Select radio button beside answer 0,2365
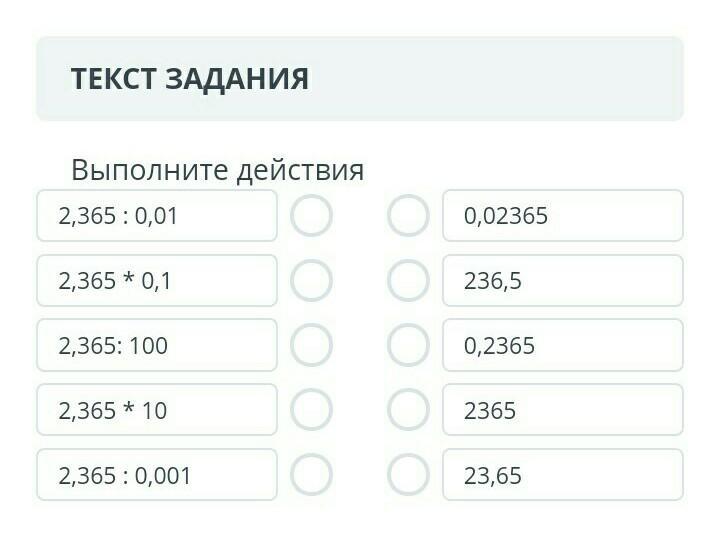720x557 pixels. [x=408, y=346]
